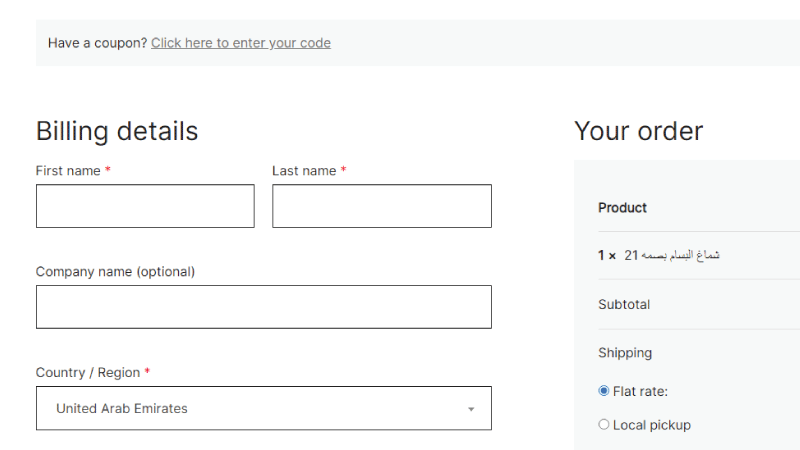Click the Company name optional field
800x450 pixels.
point(263,307)
